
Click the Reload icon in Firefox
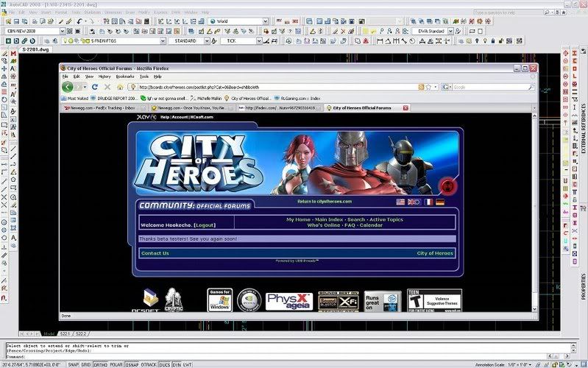pos(95,87)
